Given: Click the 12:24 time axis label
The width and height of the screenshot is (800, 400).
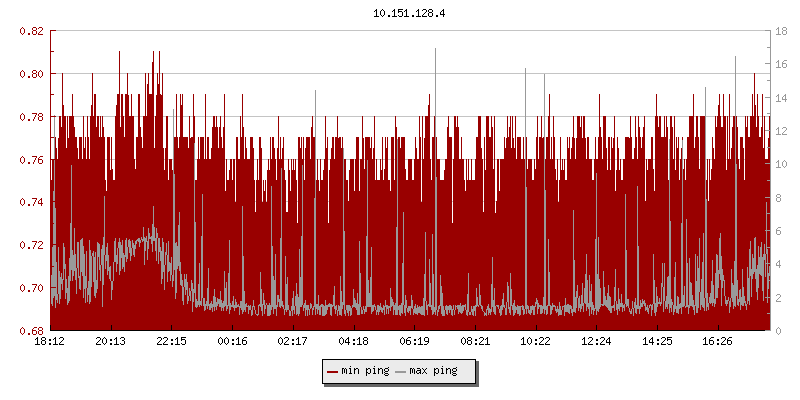Looking at the screenshot, I should [596, 341].
